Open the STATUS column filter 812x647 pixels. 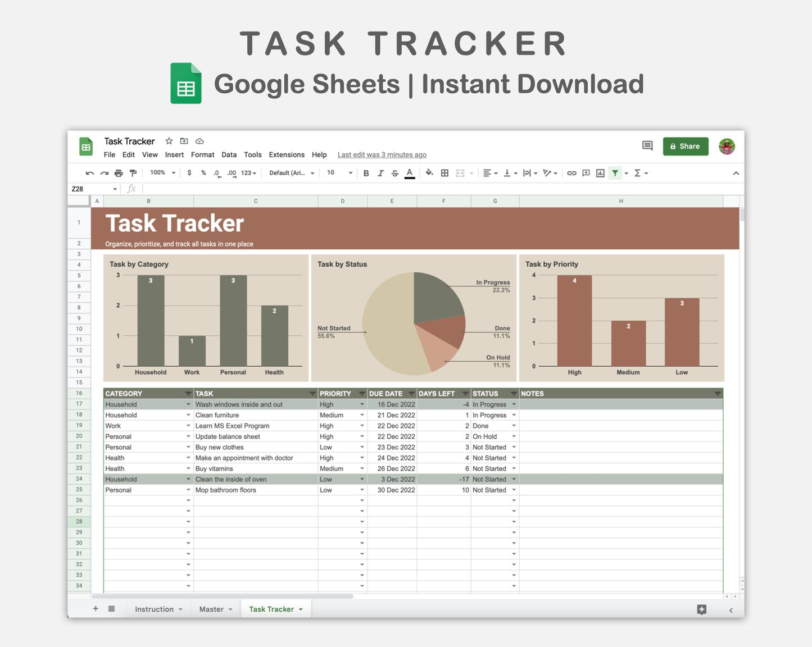[x=514, y=394]
